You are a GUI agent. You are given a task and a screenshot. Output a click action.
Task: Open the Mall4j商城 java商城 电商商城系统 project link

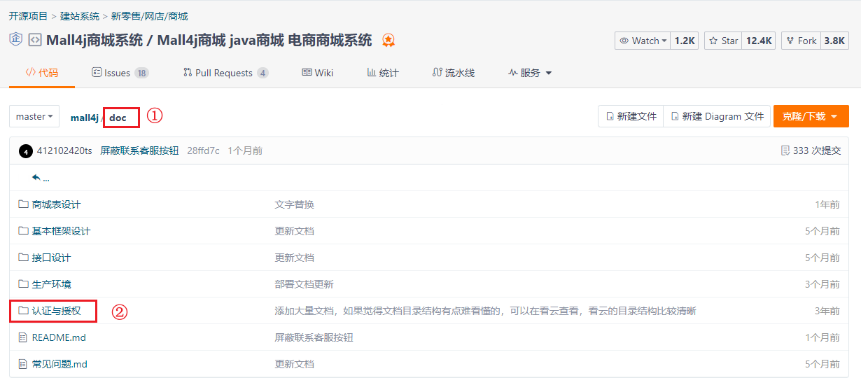tap(265, 40)
